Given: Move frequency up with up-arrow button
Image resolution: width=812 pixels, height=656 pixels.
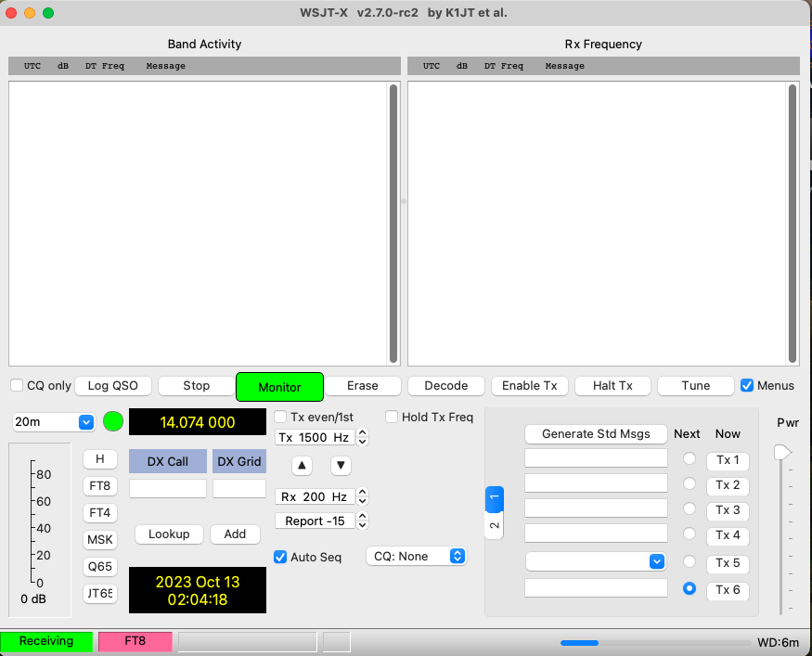Looking at the screenshot, I should tap(302, 466).
